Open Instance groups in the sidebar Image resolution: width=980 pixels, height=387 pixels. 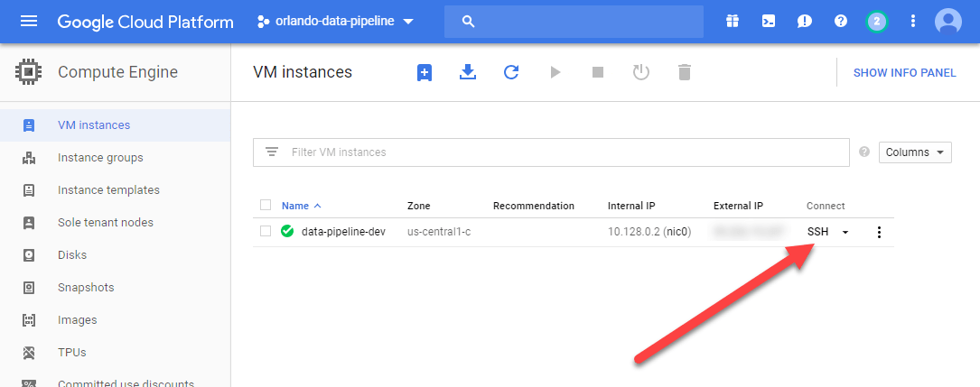(x=100, y=158)
